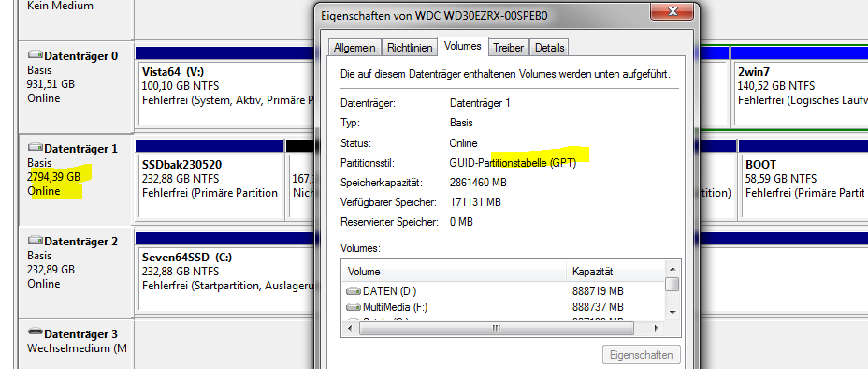Click the 931,51 GB size of Datenträger 0
The width and height of the screenshot is (868, 369).
[x=51, y=84]
